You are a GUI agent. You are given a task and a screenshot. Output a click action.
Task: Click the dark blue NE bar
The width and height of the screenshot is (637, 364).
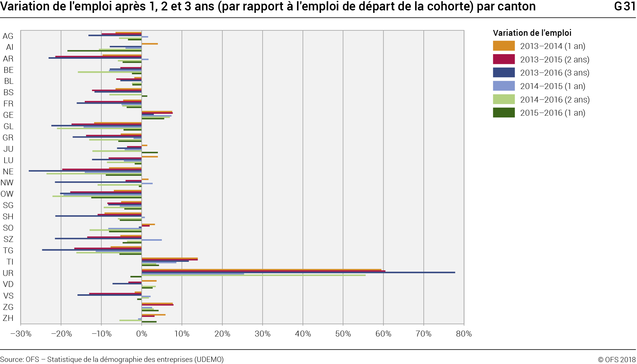coord(85,171)
